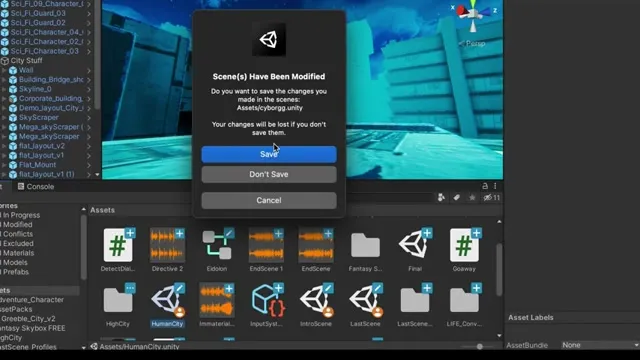Open Sci_Fi_Character_03 prefab chevron
This screenshot has width=640, height=360.
(x=89, y=51)
